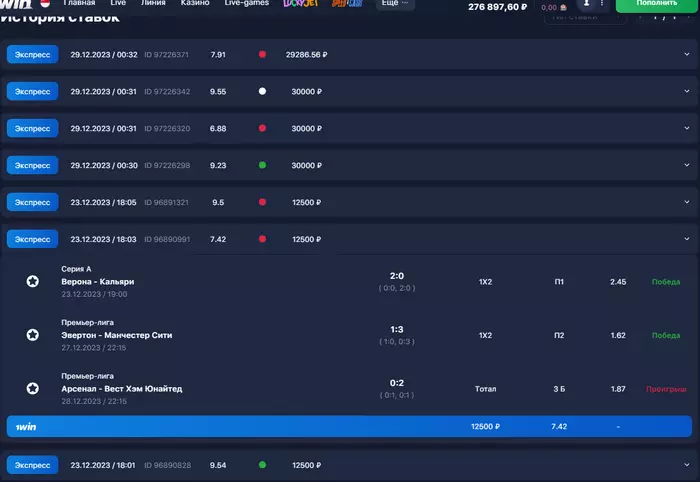This screenshot has height=482, width=700.
Task: Open Live-games from the top navigation
Action: click(x=246, y=3)
